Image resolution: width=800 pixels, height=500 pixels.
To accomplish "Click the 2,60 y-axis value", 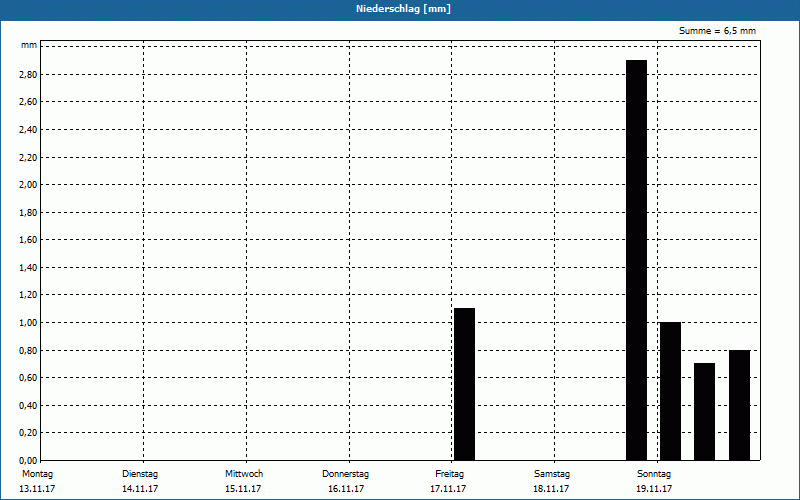I will click(x=28, y=102).
